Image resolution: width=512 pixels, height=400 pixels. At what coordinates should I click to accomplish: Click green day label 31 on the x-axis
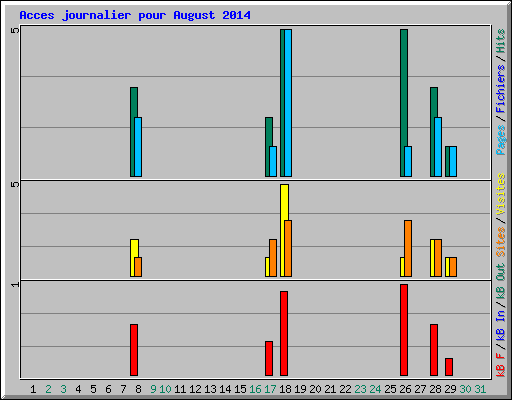(480, 389)
